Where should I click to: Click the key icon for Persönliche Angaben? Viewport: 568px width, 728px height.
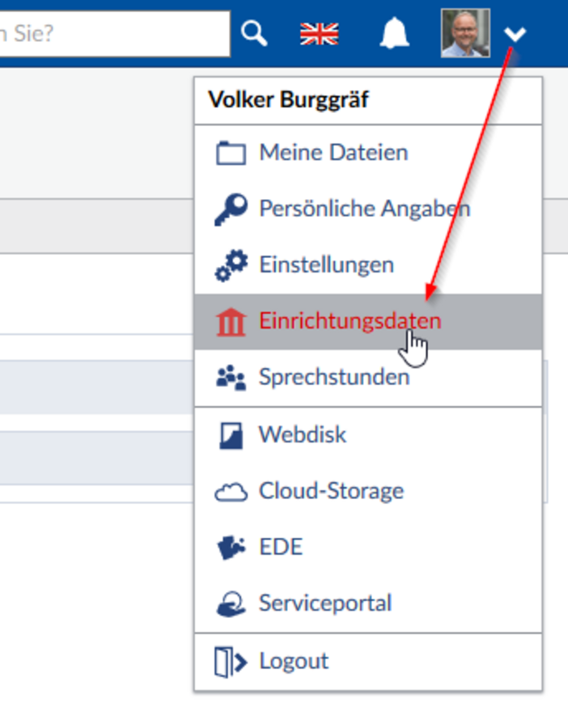231,209
